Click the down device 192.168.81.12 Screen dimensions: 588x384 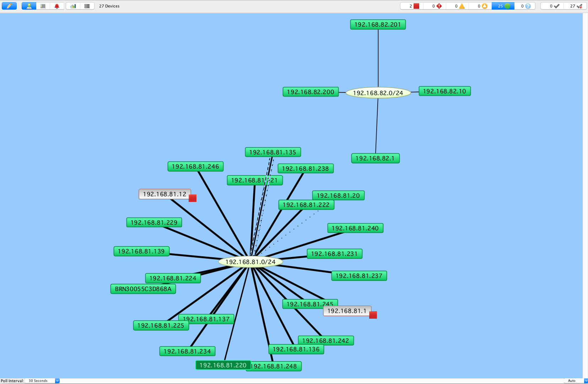point(164,194)
